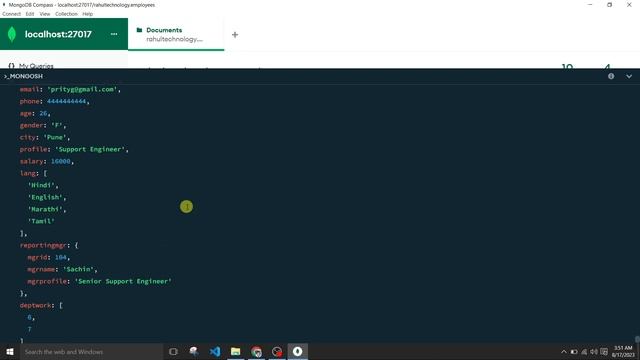Click localhost:27017 connection name
The height and width of the screenshot is (360, 640).
click(x=58, y=34)
